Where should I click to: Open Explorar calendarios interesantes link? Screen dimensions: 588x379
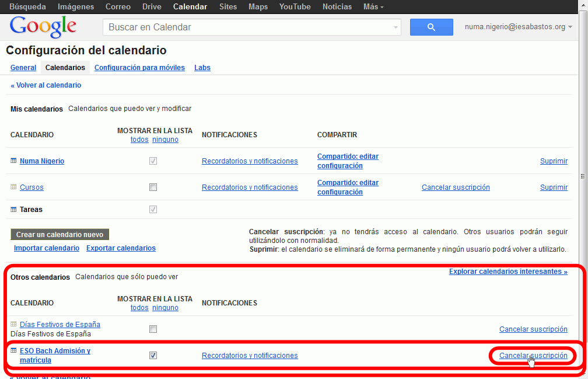pos(508,272)
